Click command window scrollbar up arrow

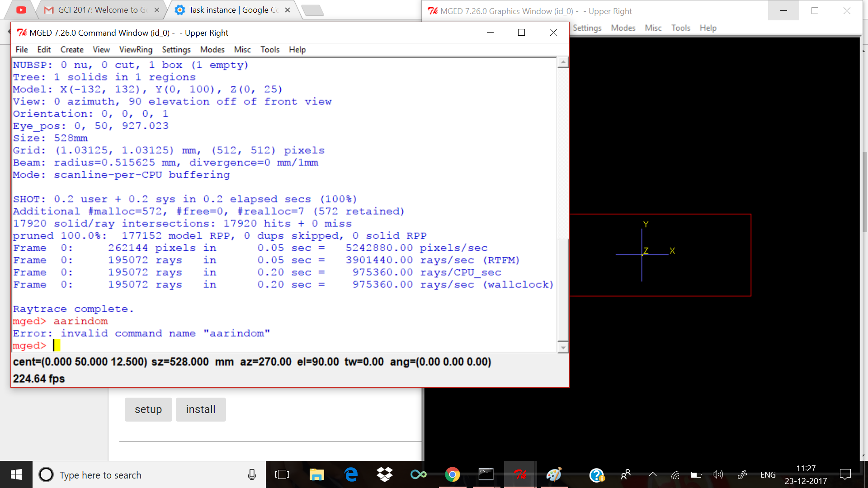tap(563, 62)
